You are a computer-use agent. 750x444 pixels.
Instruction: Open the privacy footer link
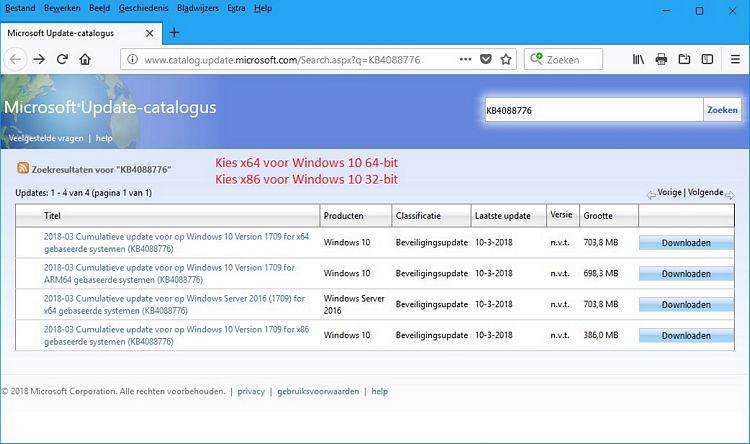click(251, 391)
